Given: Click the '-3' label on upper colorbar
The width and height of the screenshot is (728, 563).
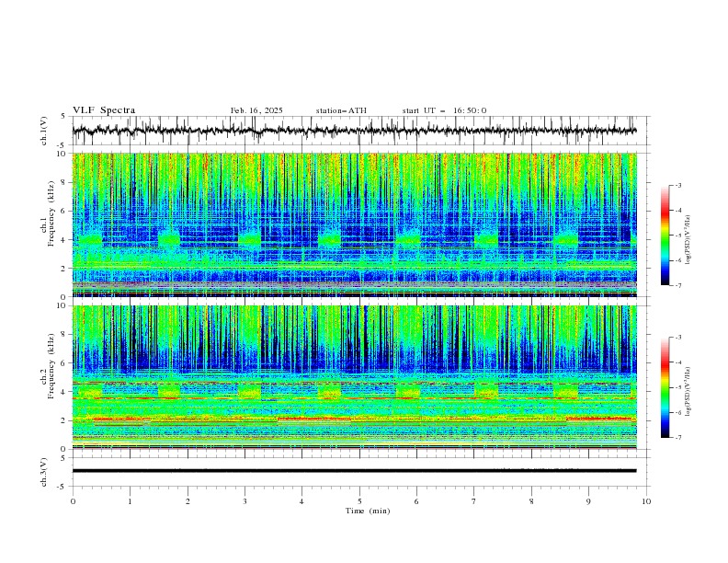Looking at the screenshot, I should tap(678, 185).
